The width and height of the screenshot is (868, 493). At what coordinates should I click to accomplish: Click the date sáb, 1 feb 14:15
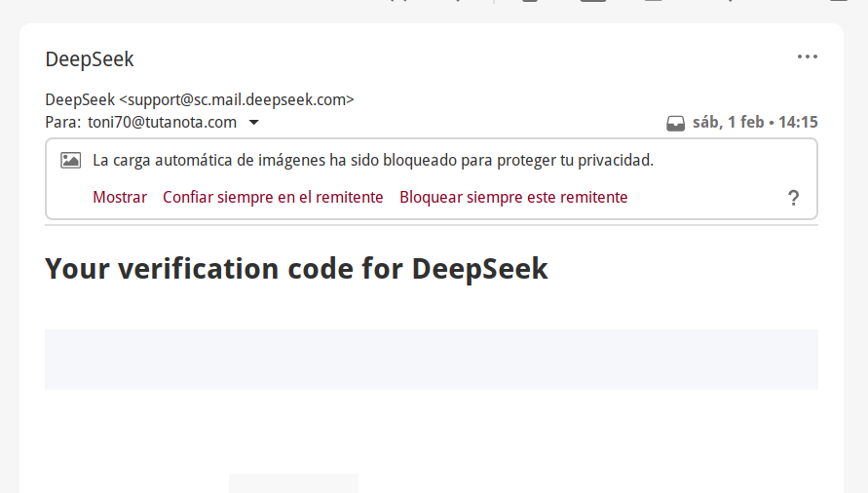point(755,122)
